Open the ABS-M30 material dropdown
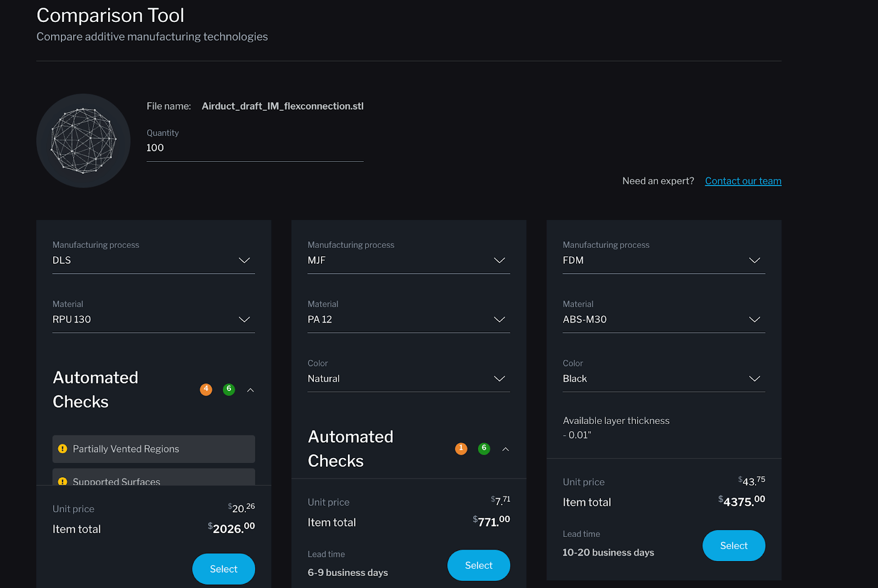The height and width of the screenshot is (588, 878). click(x=664, y=320)
